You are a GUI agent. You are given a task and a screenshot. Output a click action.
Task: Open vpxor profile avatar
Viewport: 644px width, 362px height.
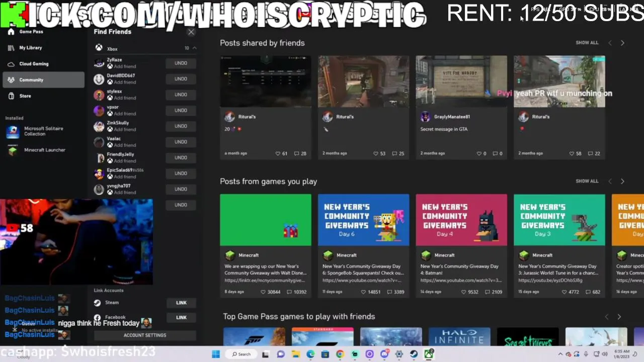tap(99, 111)
